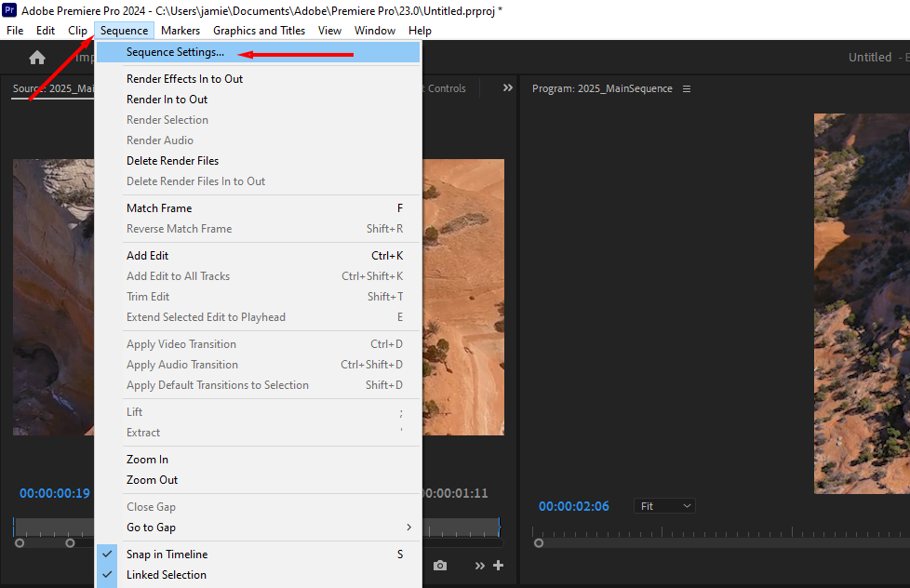Click Reverse Match Frame
The width and height of the screenshot is (910, 588).
click(259, 229)
